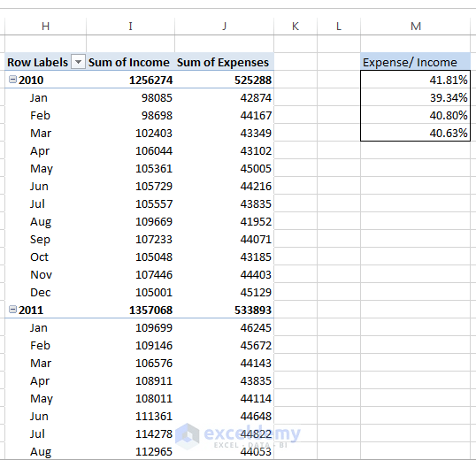Select expenses cell 45672
This screenshot has height=460, width=476.
pos(225,345)
